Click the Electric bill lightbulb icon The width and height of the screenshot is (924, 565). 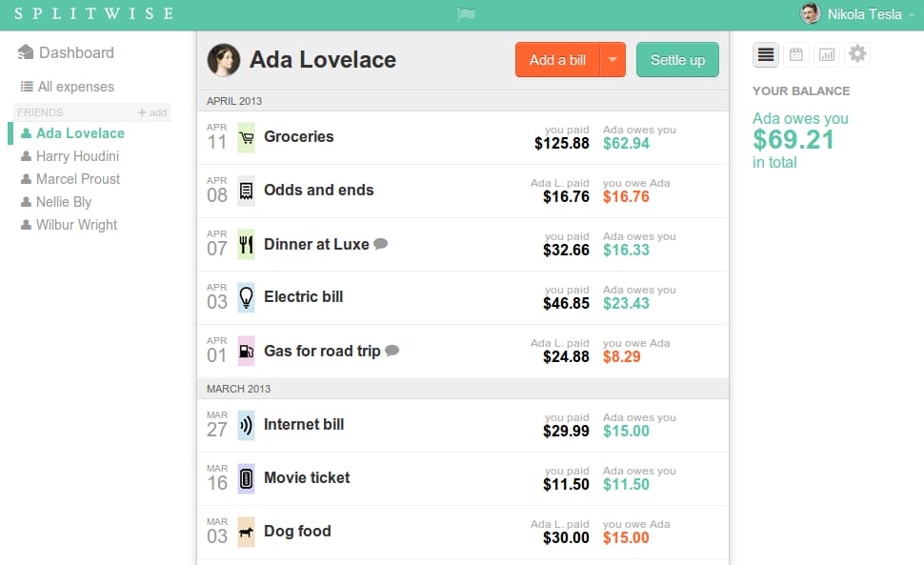(x=247, y=297)
